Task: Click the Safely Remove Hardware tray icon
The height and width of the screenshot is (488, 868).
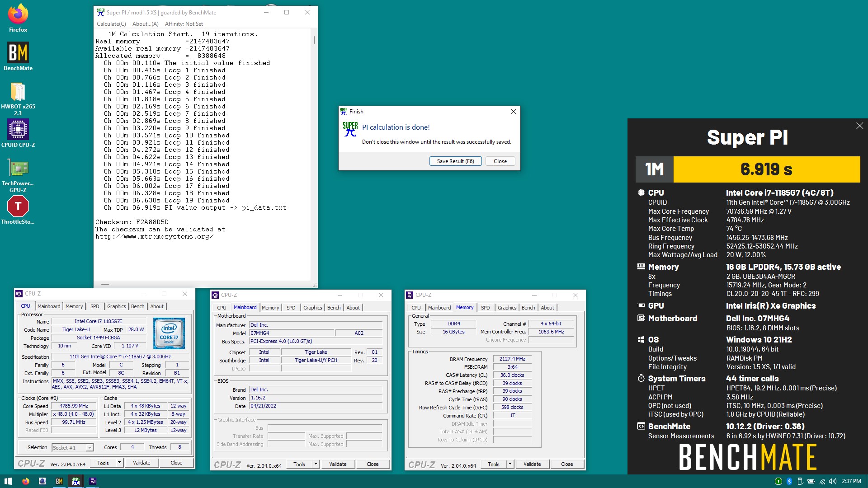Action: 800,481
